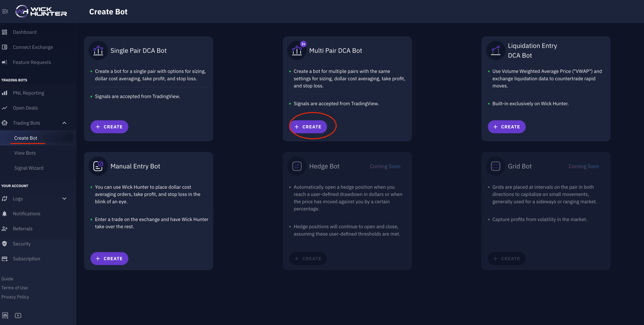Viewport: 644px width, 325px height.
Task: Open the Privacy Policy link
Action: click(x=15, y=297)
